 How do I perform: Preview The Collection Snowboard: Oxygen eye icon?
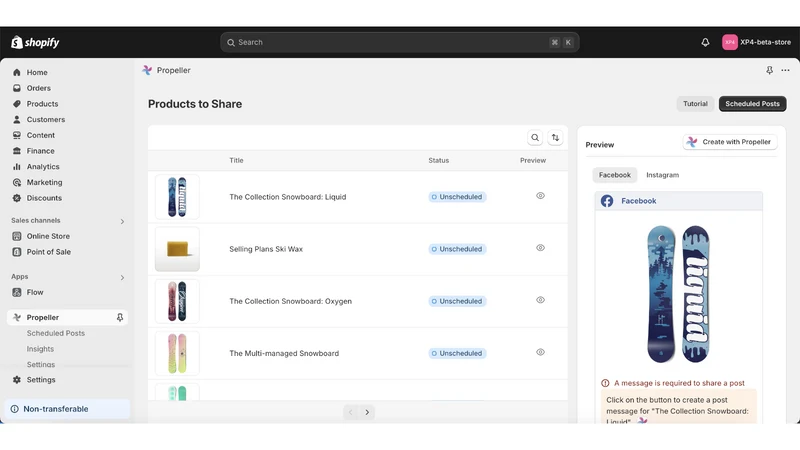coord(540,300)
